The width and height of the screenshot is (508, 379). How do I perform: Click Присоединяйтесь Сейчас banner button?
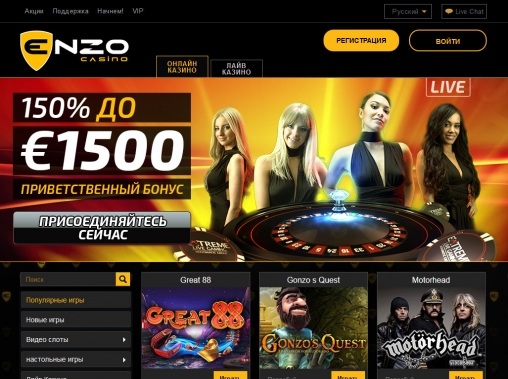tap(102, 228)
